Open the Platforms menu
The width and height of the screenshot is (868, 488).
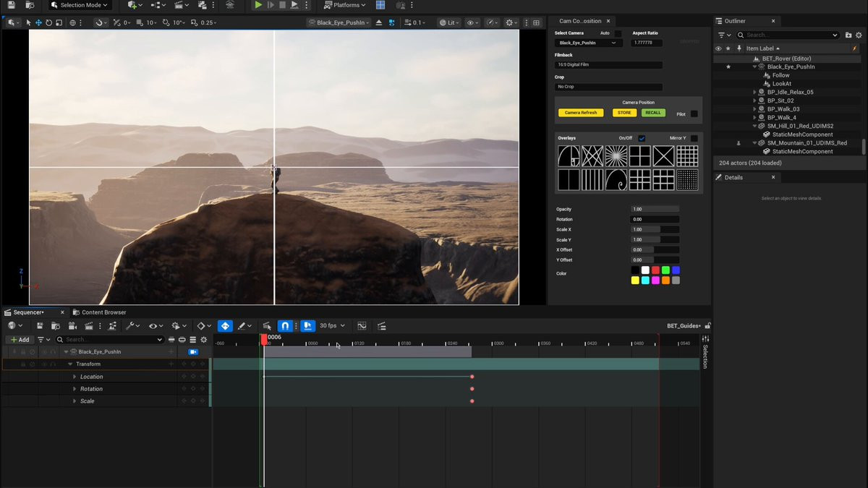click(346, 5)
